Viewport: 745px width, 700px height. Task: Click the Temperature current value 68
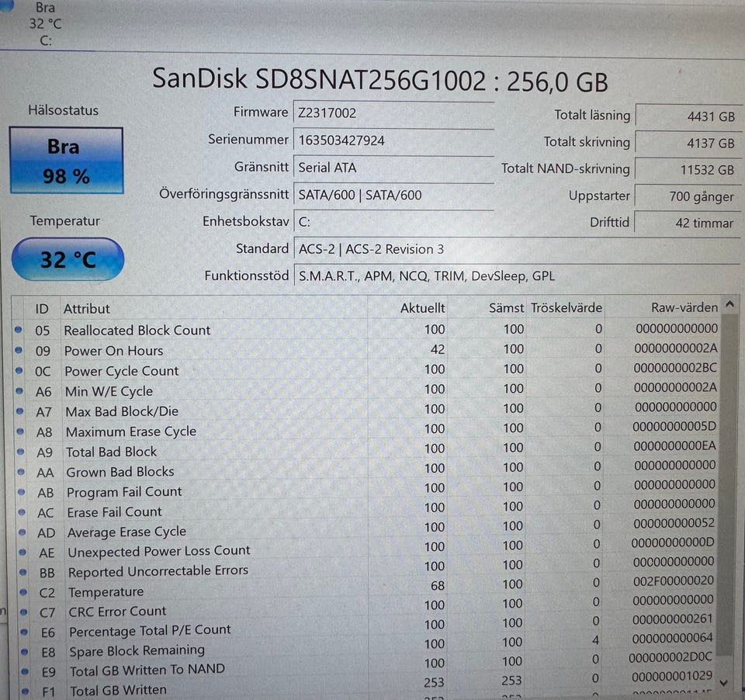pyautogui.click(x=438, y=585)
